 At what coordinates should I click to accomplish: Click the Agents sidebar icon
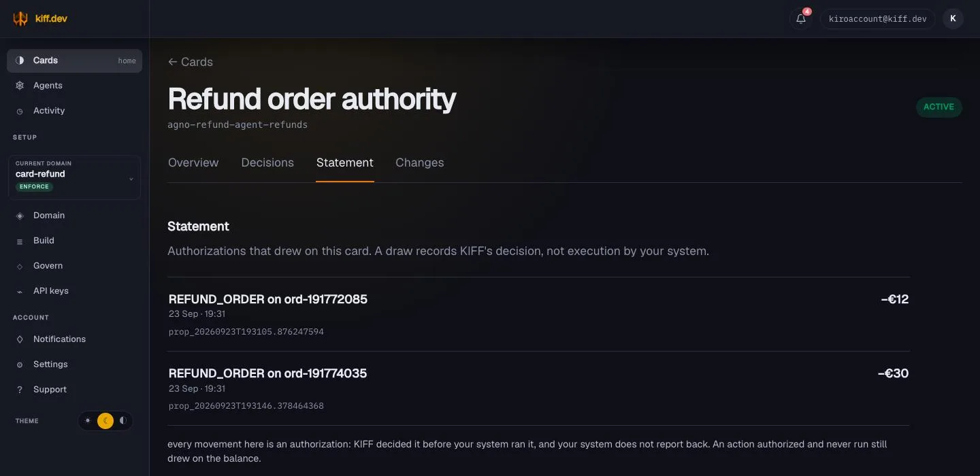[x=20, y=86]
